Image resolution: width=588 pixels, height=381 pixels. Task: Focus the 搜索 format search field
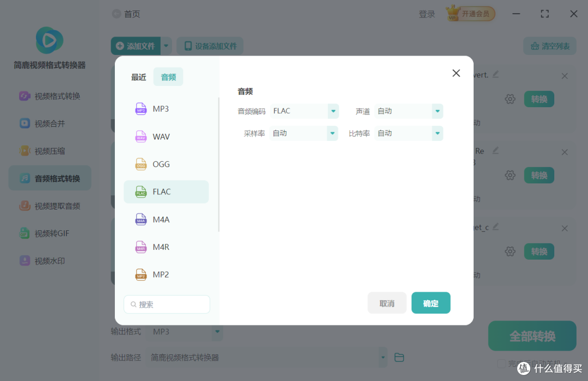click(167, 304)
